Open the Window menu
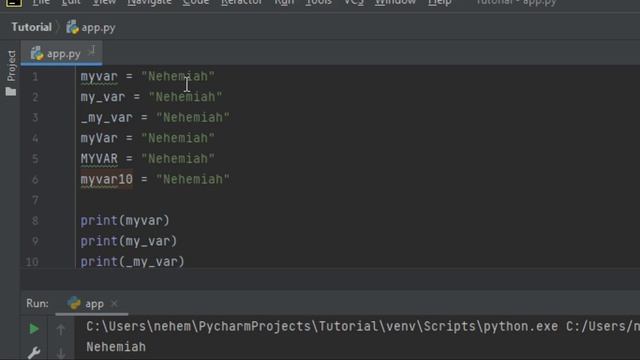This screenshot has width=640, height=360. click(396, 2)
